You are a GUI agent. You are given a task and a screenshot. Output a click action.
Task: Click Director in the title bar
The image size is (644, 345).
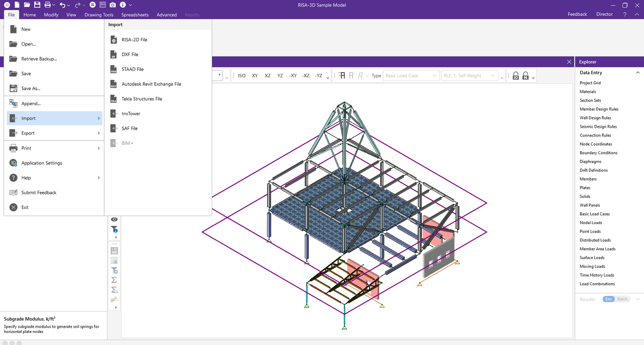(605, 14)
